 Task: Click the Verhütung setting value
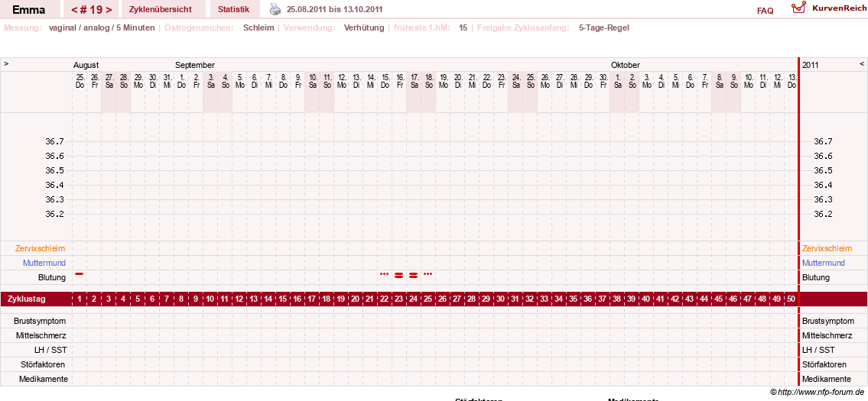(364, 27)
